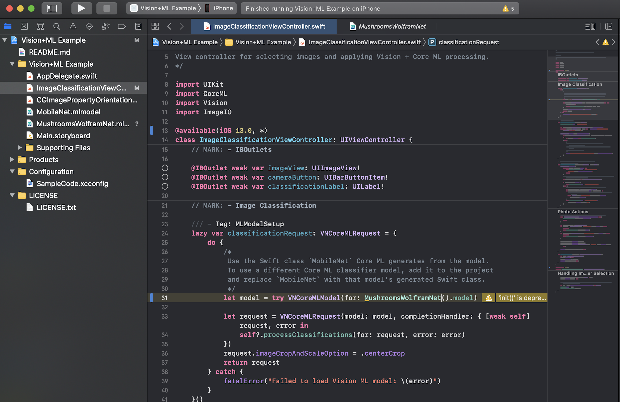
Task: Click the Stop button in toolbar
Action: (107, 8)
